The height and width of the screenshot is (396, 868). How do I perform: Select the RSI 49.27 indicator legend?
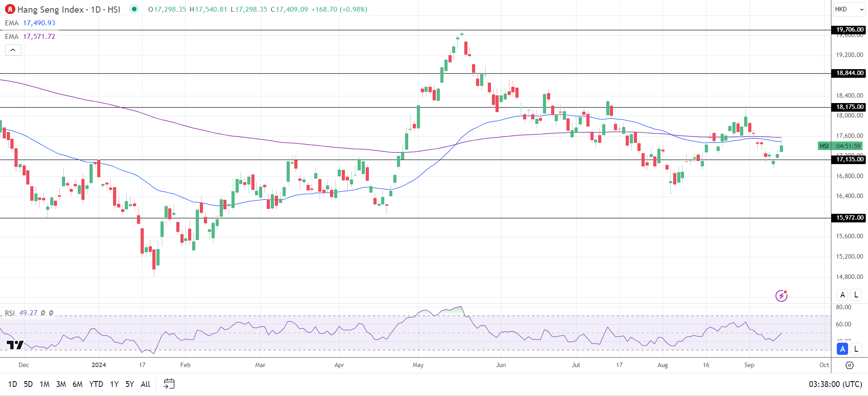pyautogui.click(x=29, y=313)
